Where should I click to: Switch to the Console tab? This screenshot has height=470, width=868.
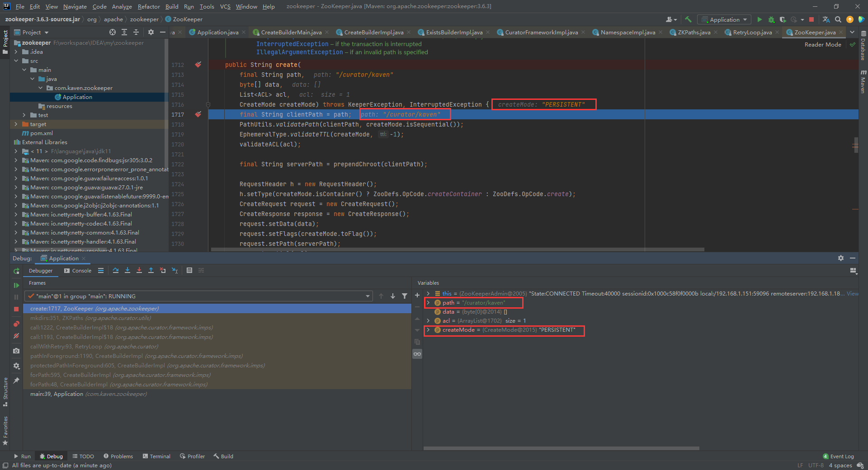click(x=78, y=271)
